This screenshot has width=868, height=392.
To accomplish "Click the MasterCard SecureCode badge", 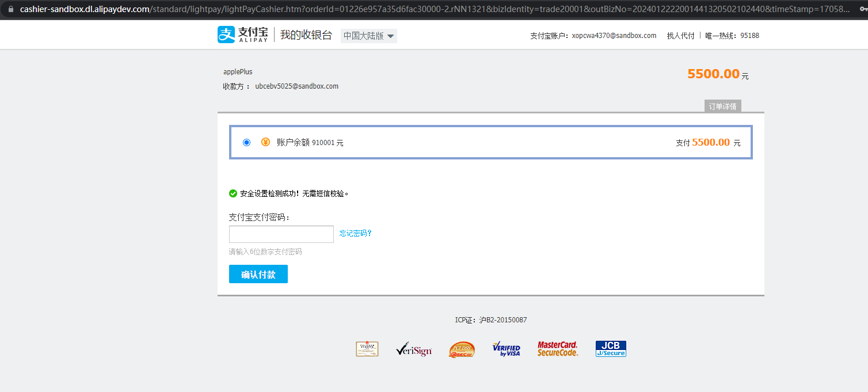I will click(558, 349).
